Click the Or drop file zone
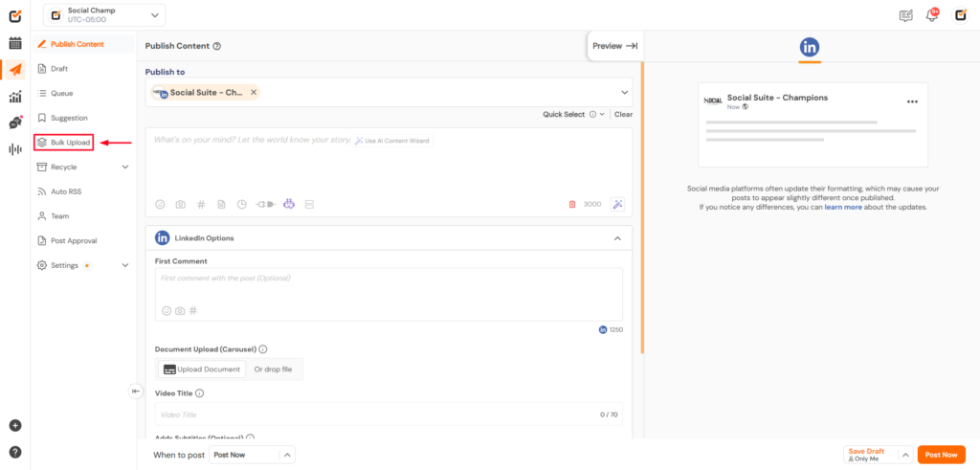The image size is (980, 470). pyautogui.click(x=273, y=369)
